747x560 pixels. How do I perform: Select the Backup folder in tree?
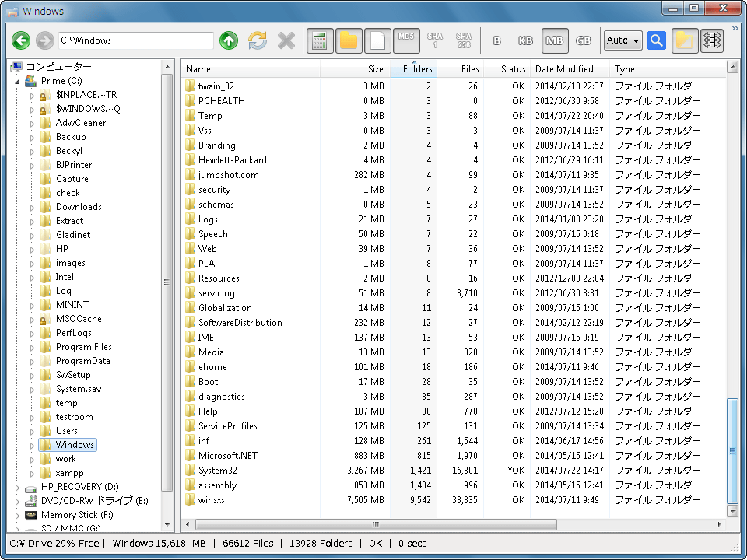71,137
